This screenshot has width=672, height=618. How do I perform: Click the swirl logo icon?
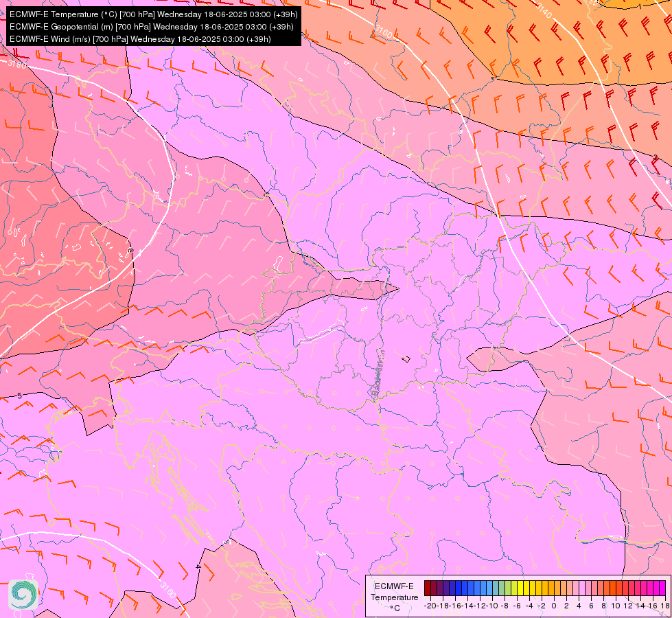pyautogui.click(x=23, y=595)
